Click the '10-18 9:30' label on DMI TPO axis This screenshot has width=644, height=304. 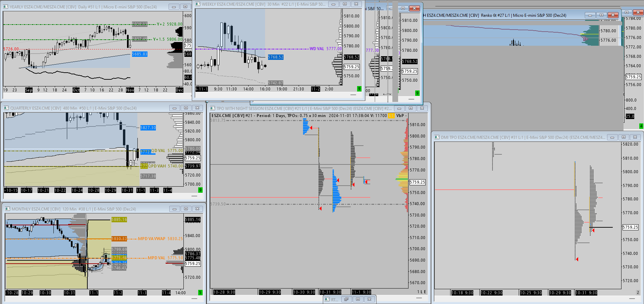[462, 293]
